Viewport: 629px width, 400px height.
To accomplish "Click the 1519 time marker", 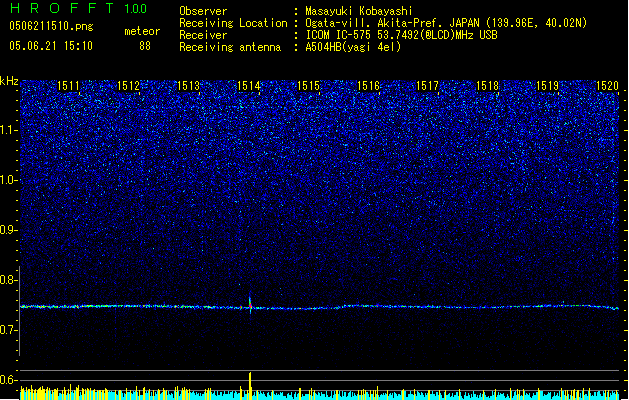I will 547,86.
